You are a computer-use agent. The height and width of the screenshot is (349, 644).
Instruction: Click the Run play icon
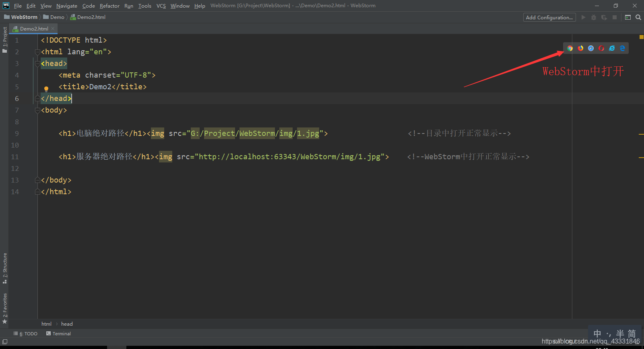coord(583,17)
